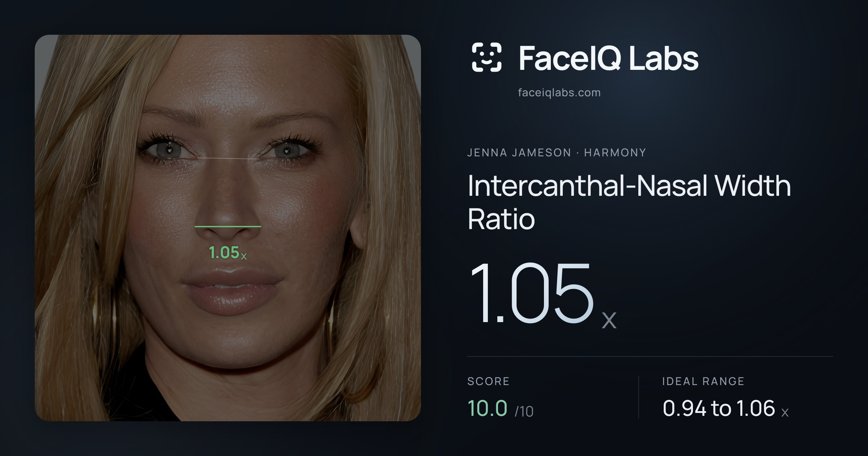Click the IDEAL RANGE label
868x456 pixels.
[703, 381]
